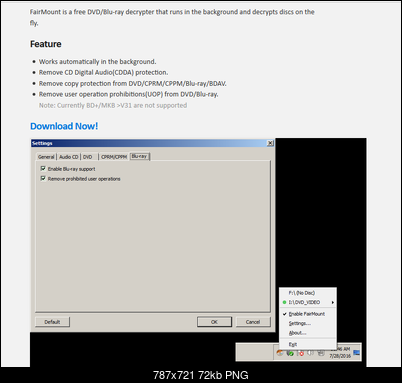Click the Default button
This screenshot has width=402, height=383.
[x=52, y=322]
